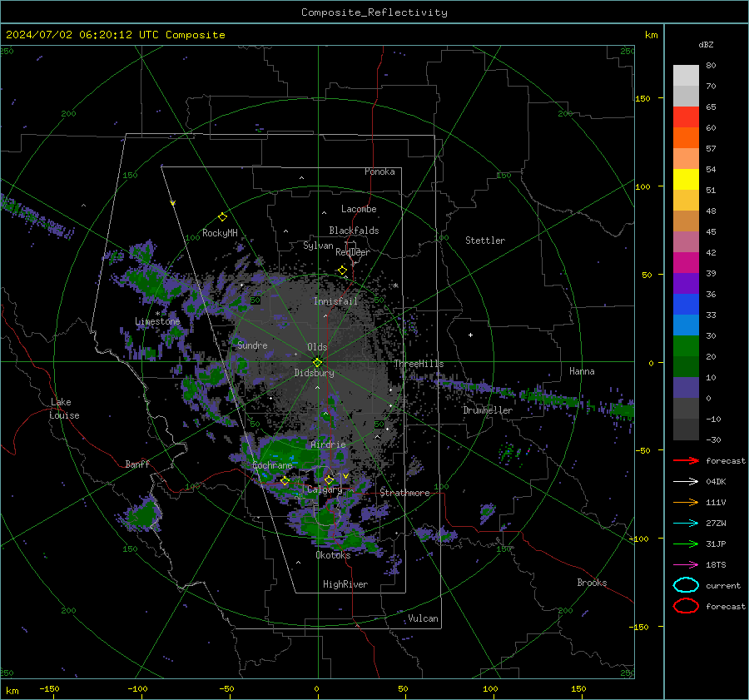Click the HighRiver city label
This screenshot has height=700, width=749.
345,584
